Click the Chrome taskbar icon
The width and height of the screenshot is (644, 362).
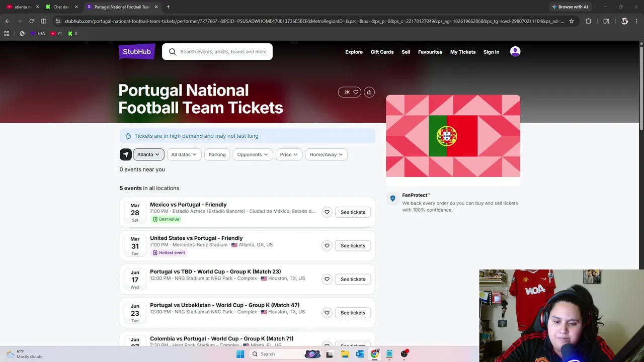click(x=374, y=354)
